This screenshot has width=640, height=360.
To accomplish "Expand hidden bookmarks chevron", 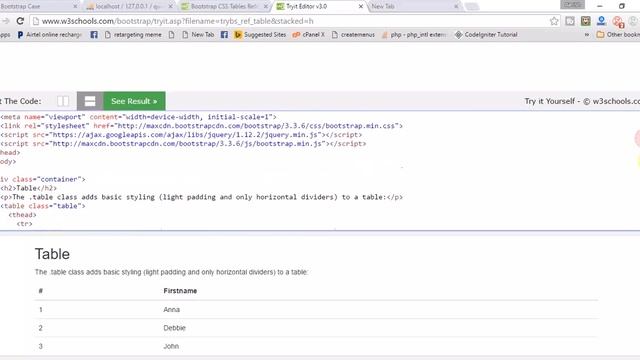I will pos(587,35).
